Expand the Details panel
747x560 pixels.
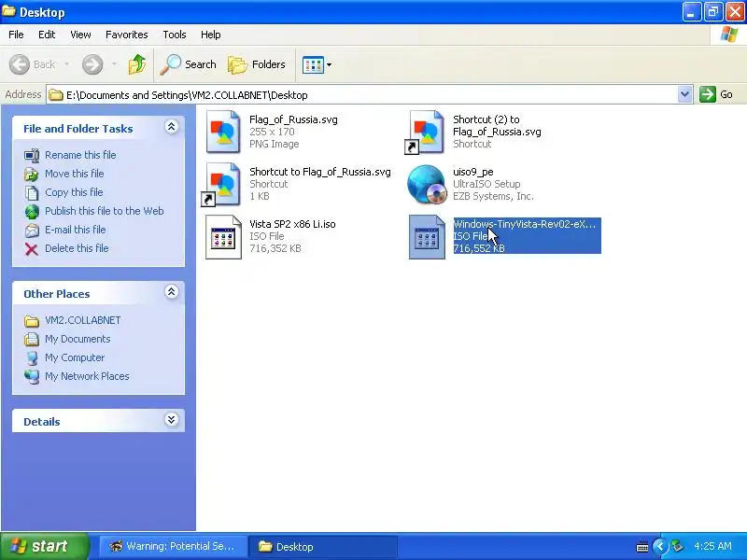pos(172,419)
